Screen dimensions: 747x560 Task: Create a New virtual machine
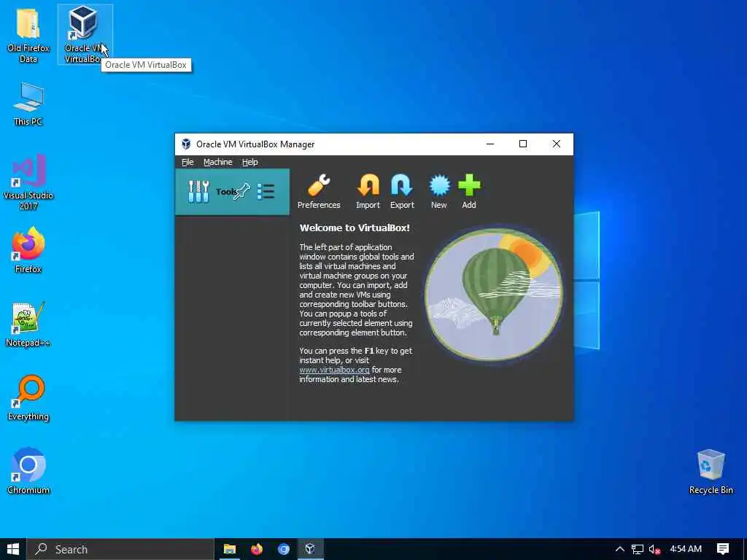click(x=438, y=192)
